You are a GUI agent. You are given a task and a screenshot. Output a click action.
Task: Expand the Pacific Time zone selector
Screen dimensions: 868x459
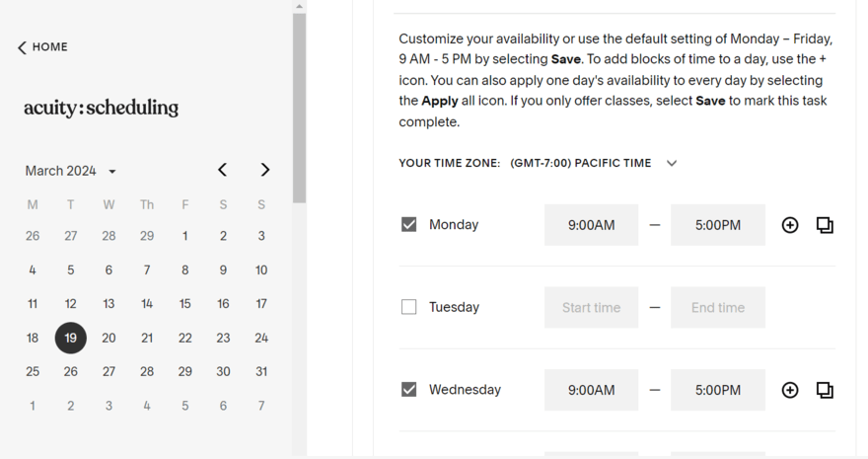(x=672, y=163)
